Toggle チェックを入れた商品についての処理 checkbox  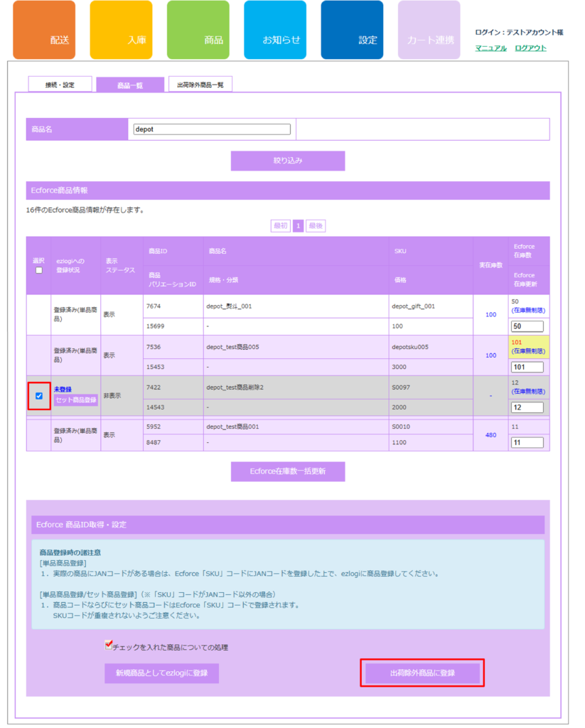pyautogui.click(x=109, y=646)
